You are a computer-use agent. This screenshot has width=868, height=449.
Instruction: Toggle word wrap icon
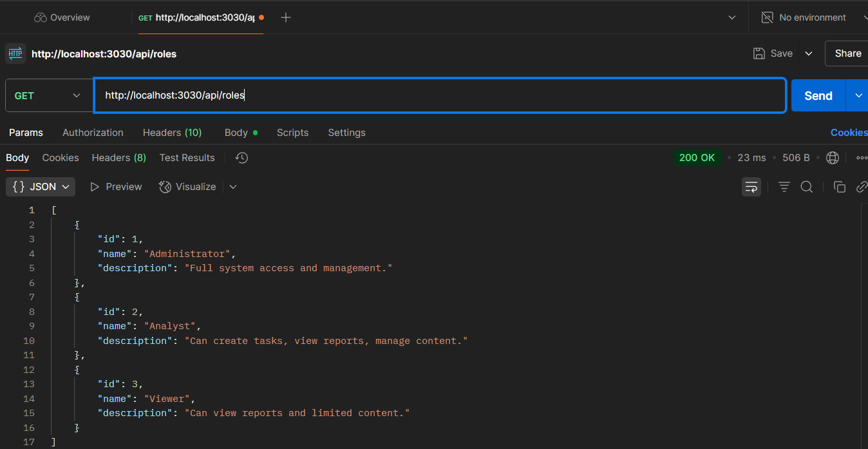(x=751, y=187)
